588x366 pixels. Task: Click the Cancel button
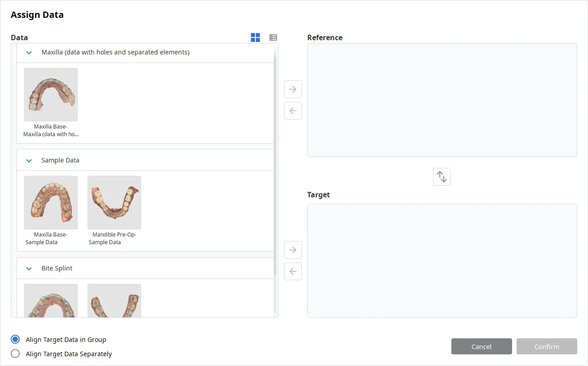[x=482, y=346]
